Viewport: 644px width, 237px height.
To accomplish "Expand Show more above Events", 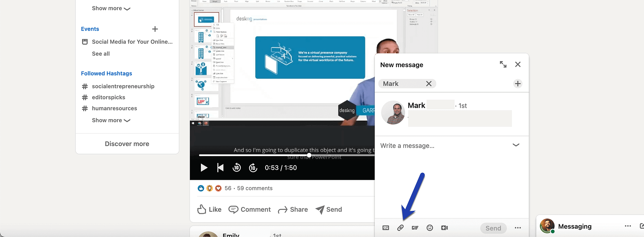I will [x=111, y=8].
